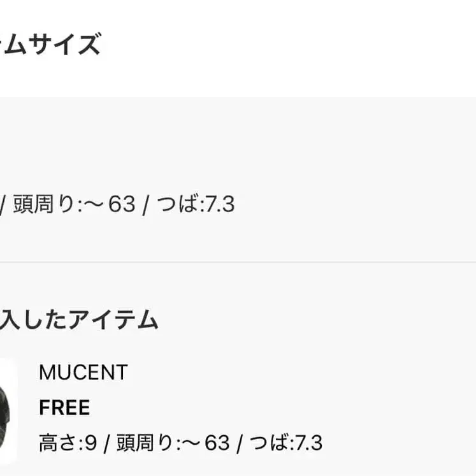The image size is (476, 476).
Task: Click the slash between 頭周り and つば in upper row
Action: coord(146,205)
